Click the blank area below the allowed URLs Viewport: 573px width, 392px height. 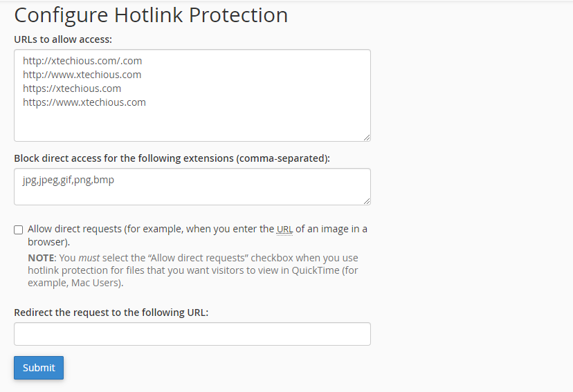(192, 126)
